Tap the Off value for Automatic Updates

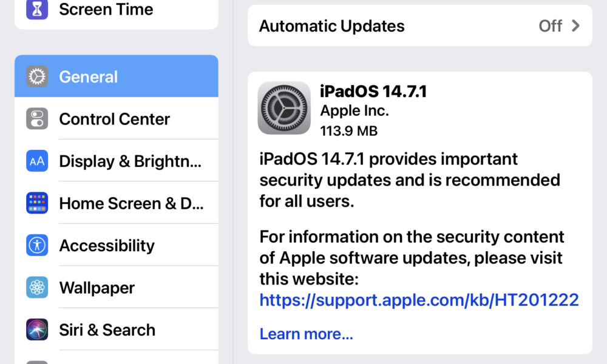[x=550, y=26]
